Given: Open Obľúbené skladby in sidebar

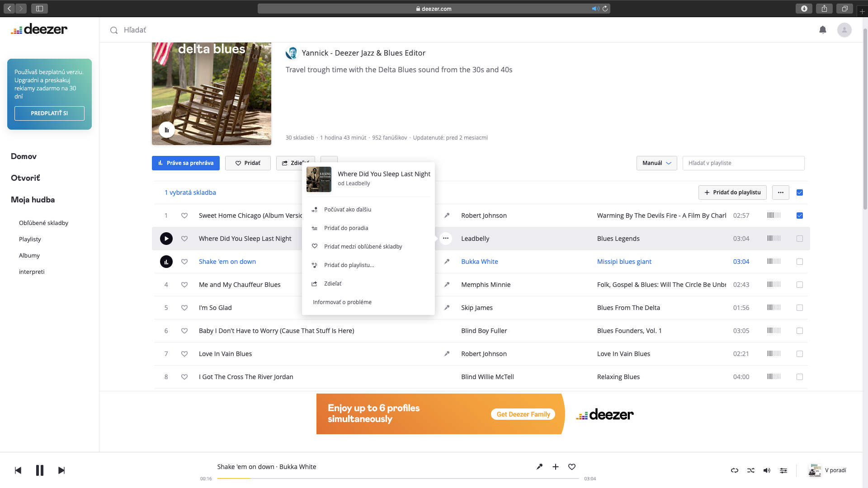Looking at the screenshot, I should [43, 223].
